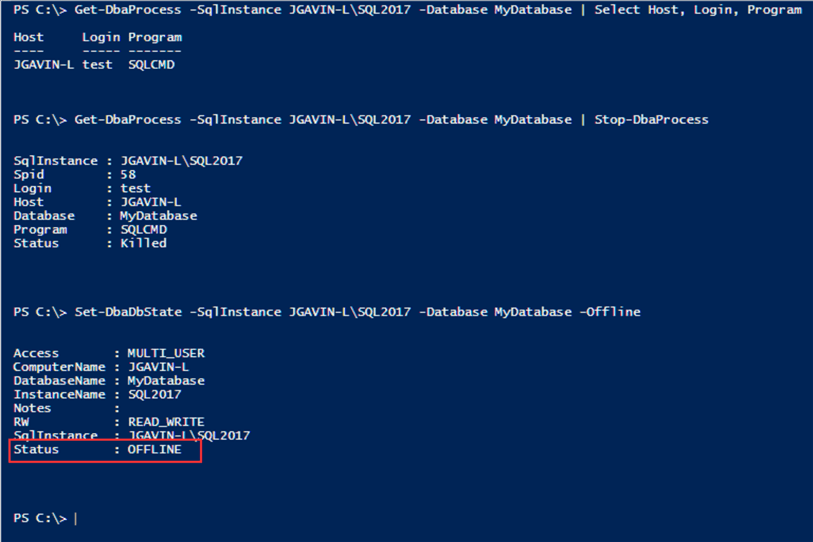Click the 'READ_WRITE' value
This screenshot has height=542, width=813.
click(x=166, y=422)
